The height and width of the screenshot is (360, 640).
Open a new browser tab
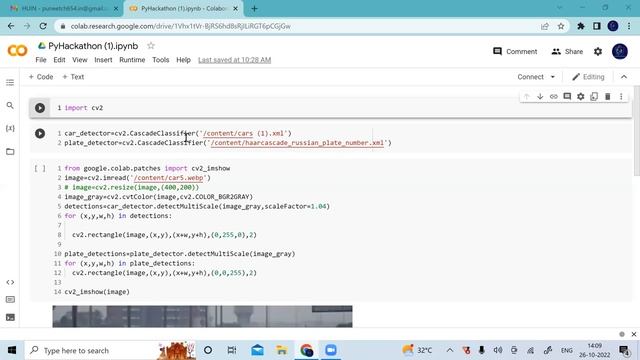(x=254, y=9)
